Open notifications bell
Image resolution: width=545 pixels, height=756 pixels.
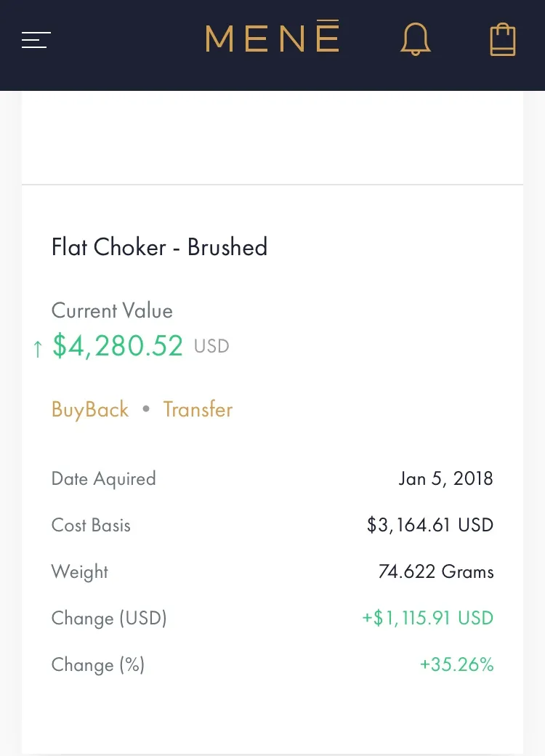415,39
